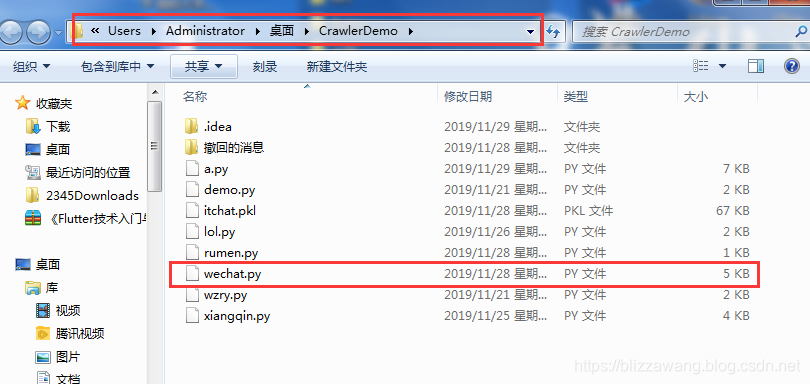Viewport: 810px width, 384px height.
Task: Open 下载 in the favorites list
Action: 58,127
